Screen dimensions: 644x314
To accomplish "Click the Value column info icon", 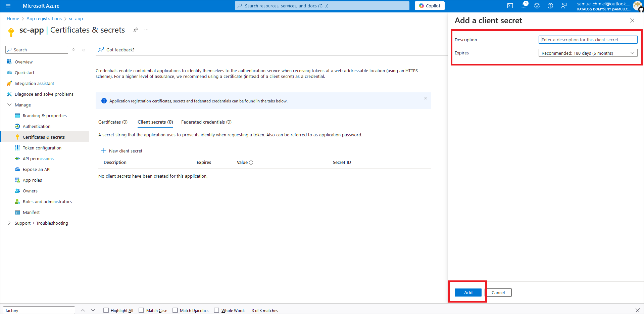I will tap(251, 163).
